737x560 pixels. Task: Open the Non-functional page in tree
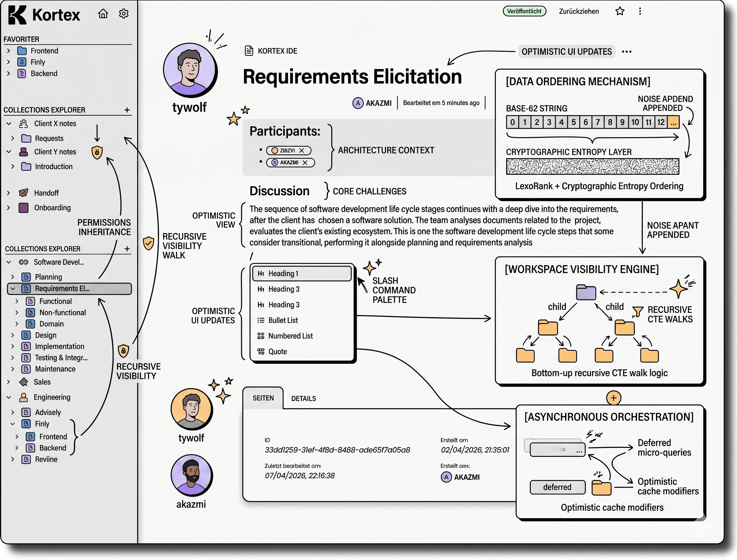[x=62, y=313]
